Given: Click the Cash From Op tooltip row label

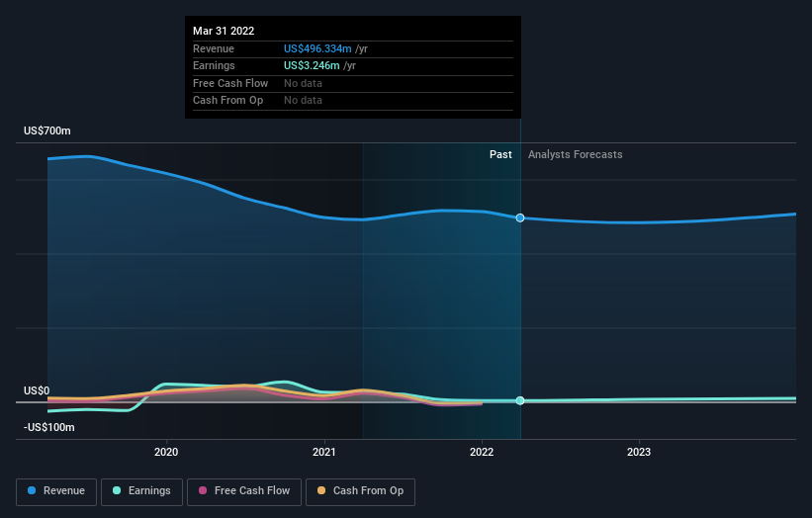Looking at the screenshot, I should point(227,101).
